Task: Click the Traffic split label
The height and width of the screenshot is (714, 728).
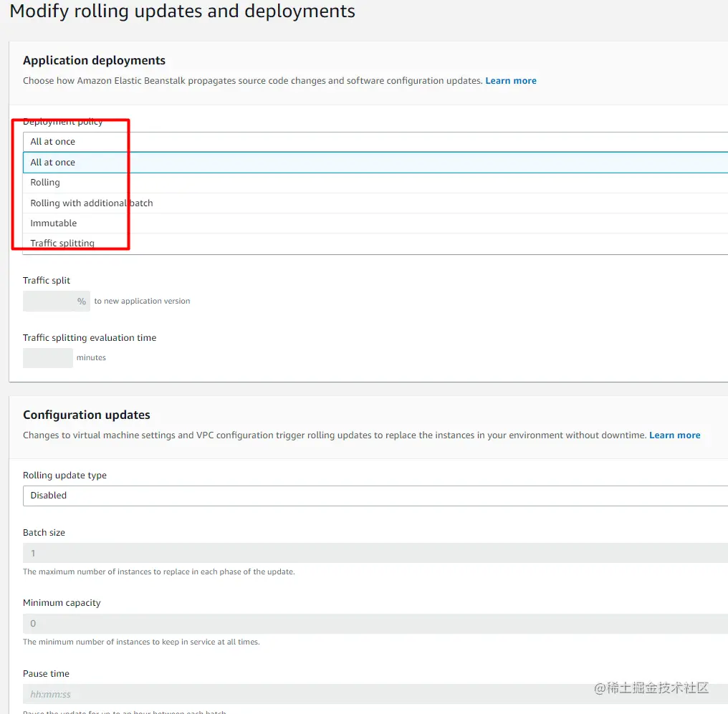Action: click(47, 281)
